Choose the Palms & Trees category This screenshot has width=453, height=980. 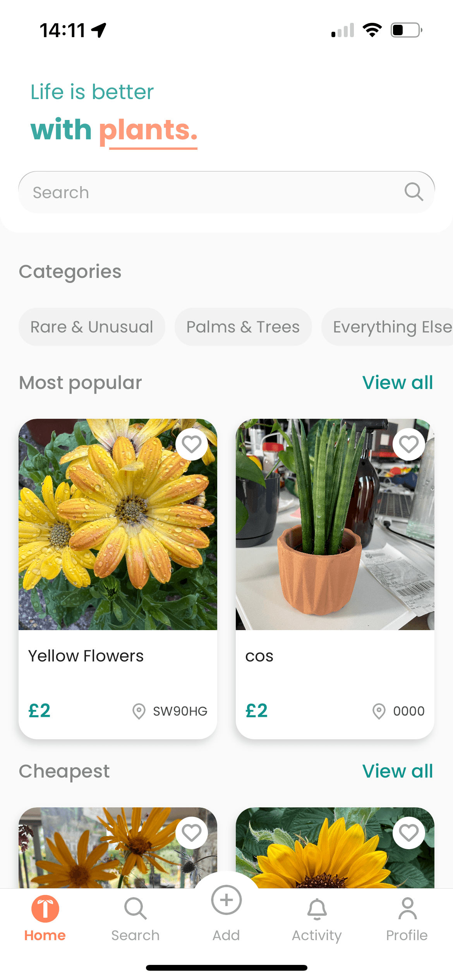243,327
